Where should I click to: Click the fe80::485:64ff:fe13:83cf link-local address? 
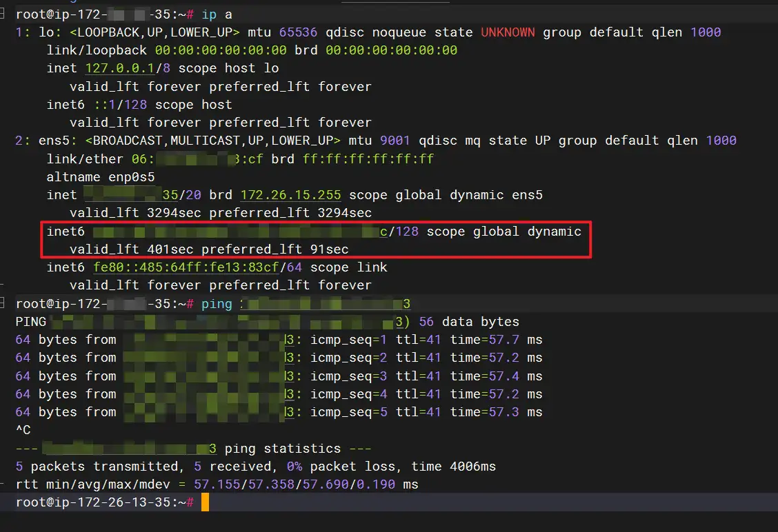point(186,267)
